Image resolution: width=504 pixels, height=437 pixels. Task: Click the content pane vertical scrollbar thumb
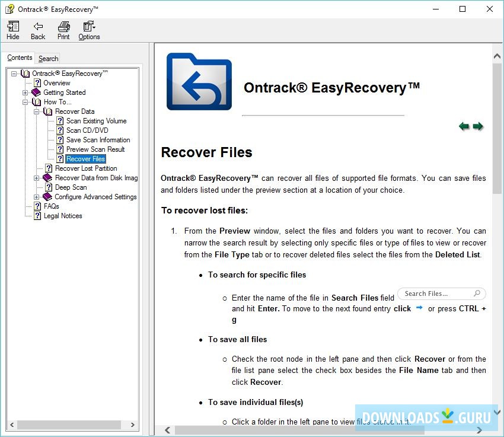[497, 129]
